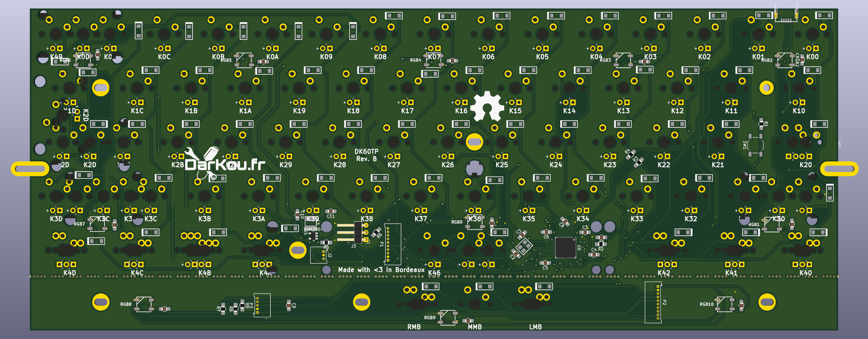Click the K18 key label
The height and width of the screenshot is (339, 868).
[353, 111]
